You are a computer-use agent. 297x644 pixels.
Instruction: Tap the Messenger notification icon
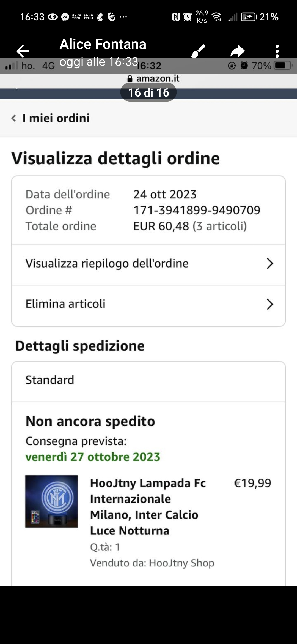point(65,17)
